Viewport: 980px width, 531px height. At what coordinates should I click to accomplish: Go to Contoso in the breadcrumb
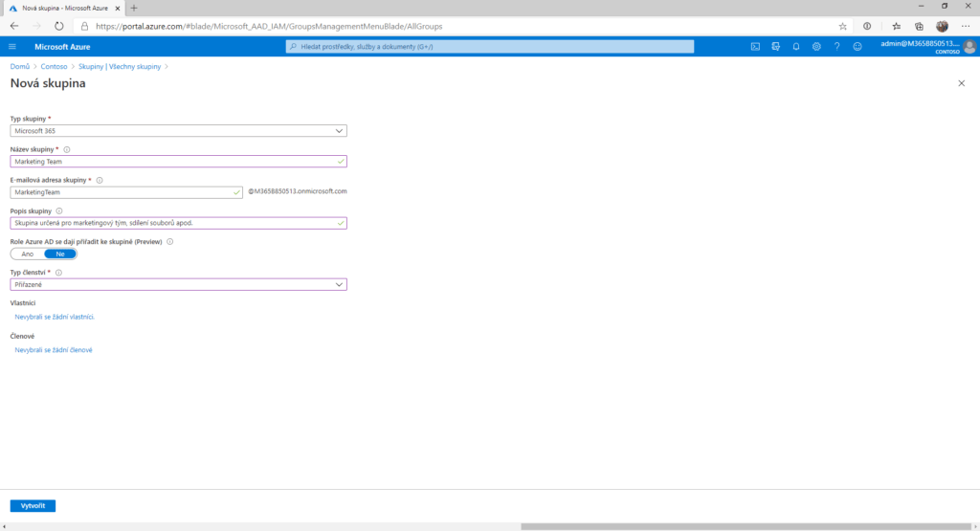55,67
